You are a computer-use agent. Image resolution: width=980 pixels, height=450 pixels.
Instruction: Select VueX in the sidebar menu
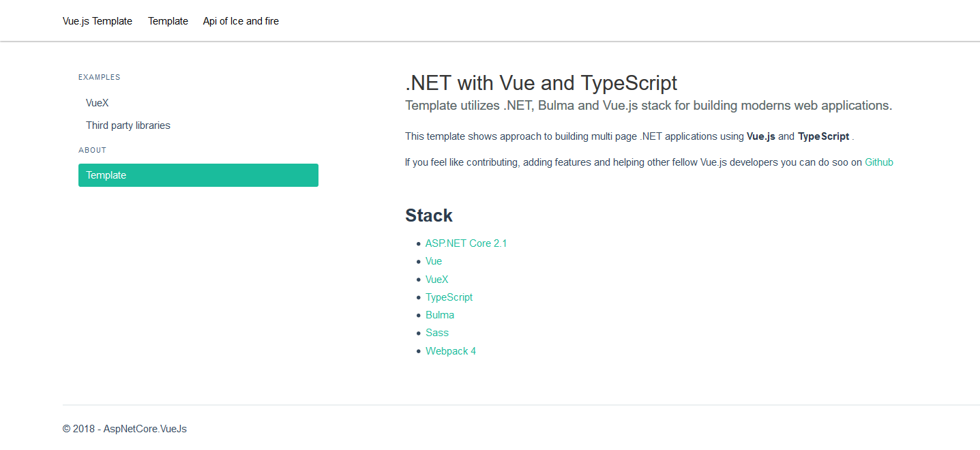click(98, 104)
